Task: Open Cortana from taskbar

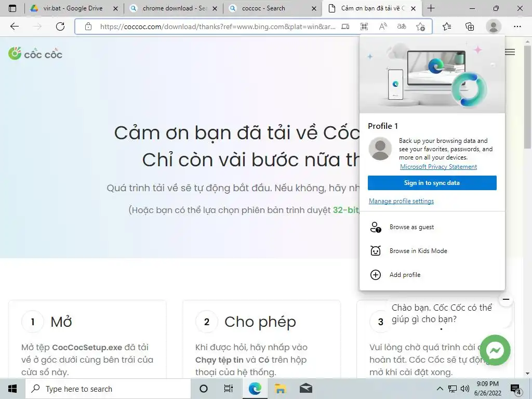Action: click(x=204, y=389)
